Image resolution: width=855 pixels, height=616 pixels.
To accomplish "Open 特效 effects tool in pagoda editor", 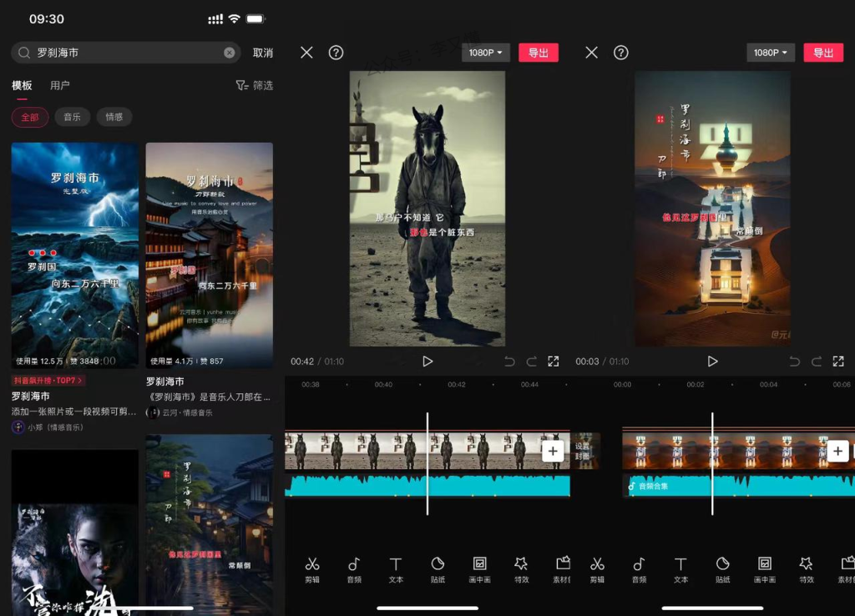I will pos(806,569).
